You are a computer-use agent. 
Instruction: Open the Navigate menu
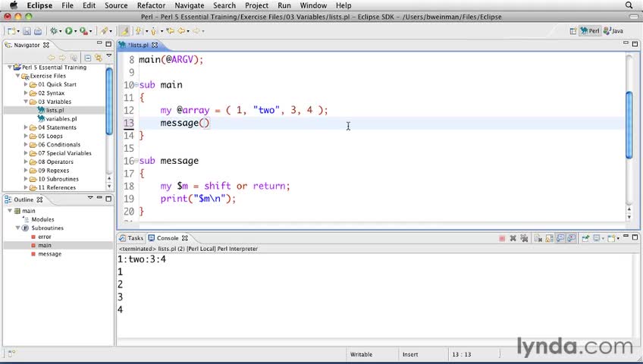(189, 5)
